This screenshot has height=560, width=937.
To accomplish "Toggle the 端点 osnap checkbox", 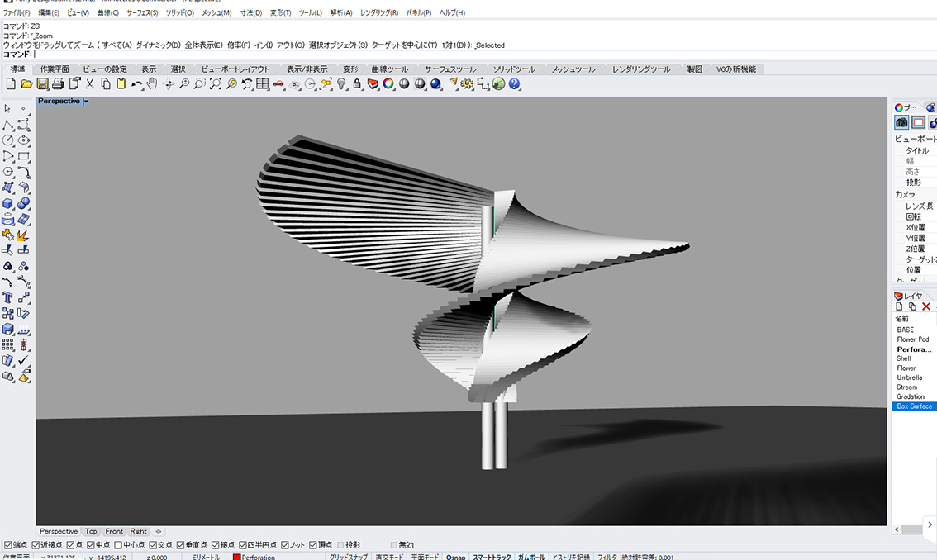I will pyautogui.click(x=8, y=545).
